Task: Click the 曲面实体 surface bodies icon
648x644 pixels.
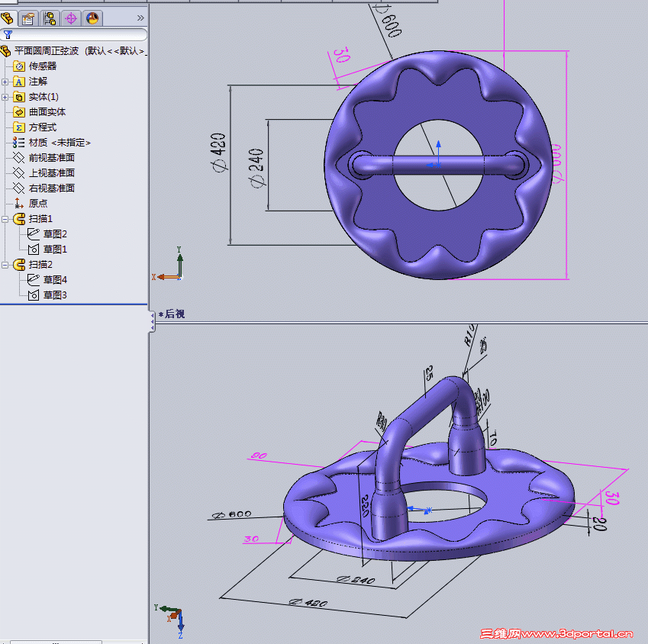Action: click(x=19, y=112)
